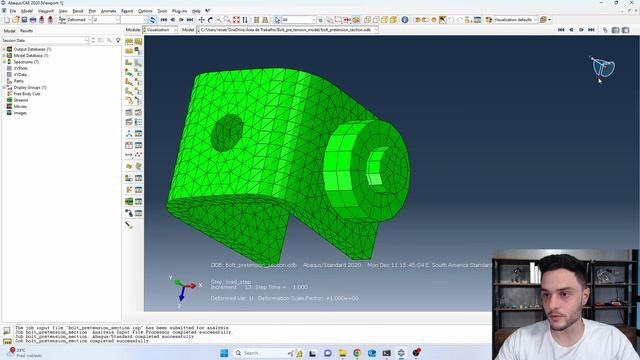This screenshot has width=640, height=360.
Task: Switch to hidden render style
Action: [x=376, y=20]
